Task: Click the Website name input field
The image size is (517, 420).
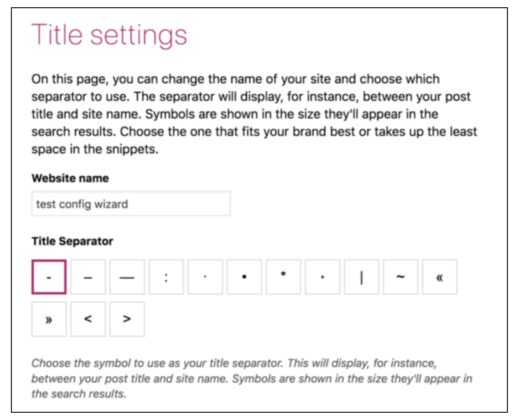Action: tap(131, 204)
